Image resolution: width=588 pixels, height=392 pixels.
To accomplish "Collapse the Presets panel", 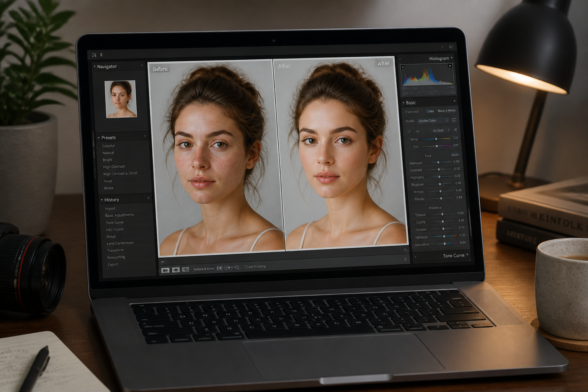I will 99,138.
